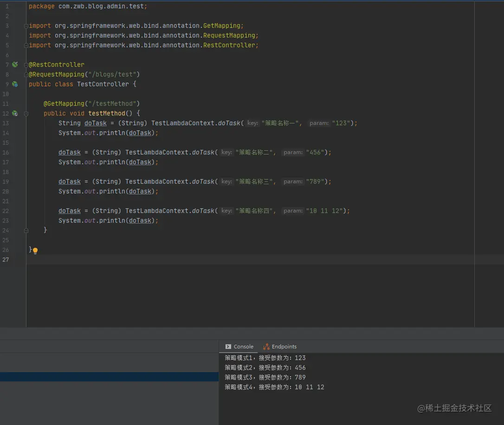Screen dimensions: 504x425
Task: Click System.out.println statement on line 23
Action: [x=108, y=221]
